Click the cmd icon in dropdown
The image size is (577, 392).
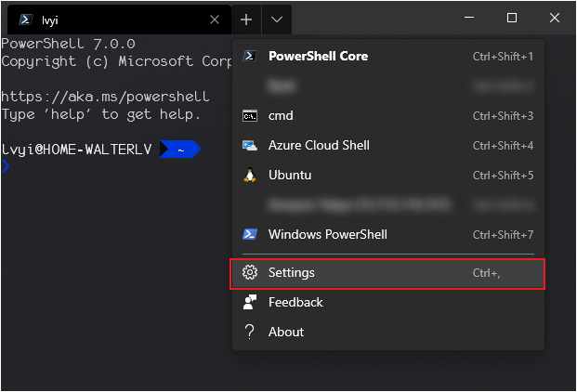[x=249, y=116]
